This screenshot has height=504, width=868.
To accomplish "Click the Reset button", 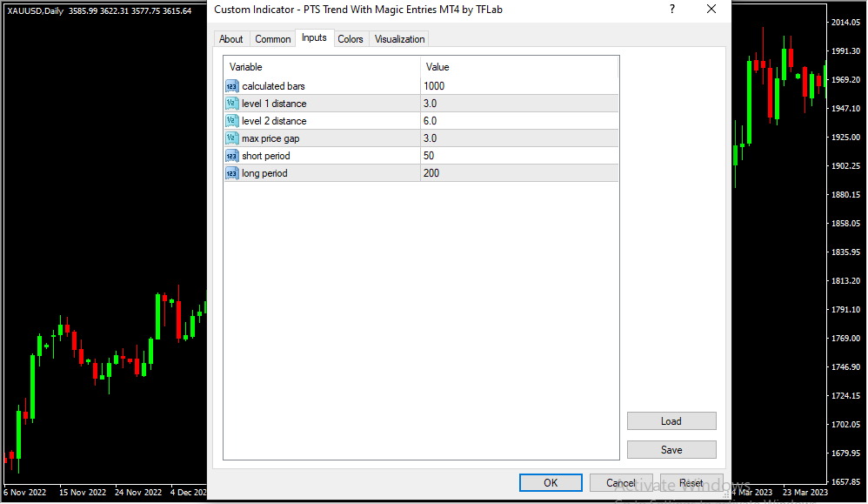I will pyautogui.click(x=691, y=483).
